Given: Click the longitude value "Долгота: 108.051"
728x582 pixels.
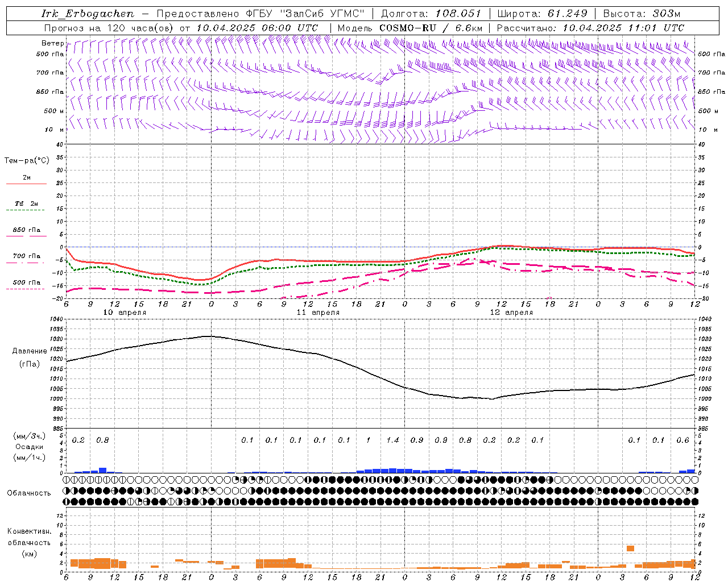Looking at the screenshot, I should (431, 14).
